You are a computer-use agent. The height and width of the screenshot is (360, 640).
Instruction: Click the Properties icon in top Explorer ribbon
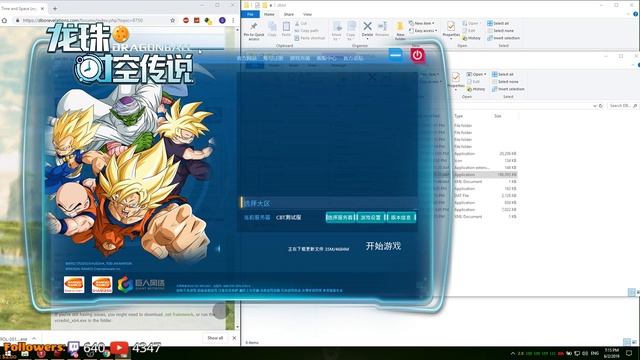[451, 29]
